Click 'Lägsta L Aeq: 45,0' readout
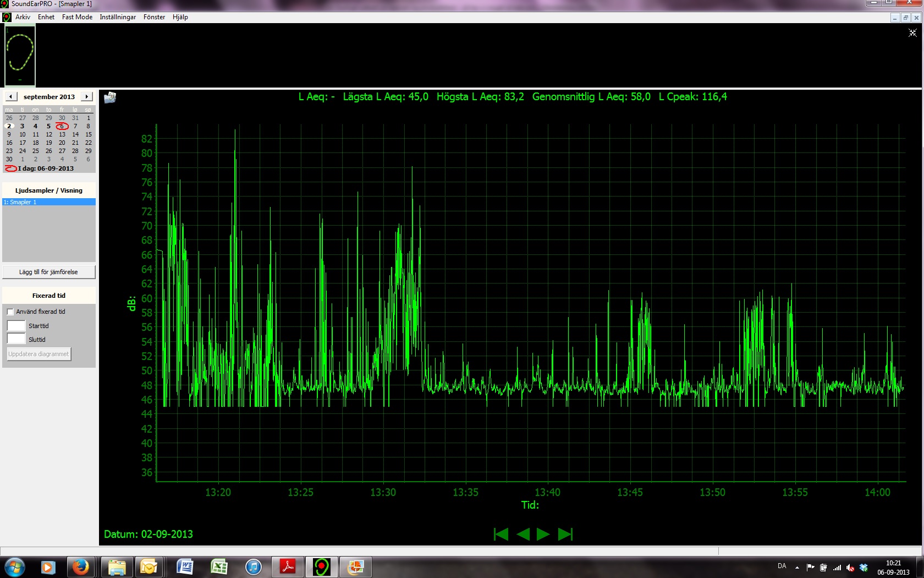 coord(386,97)
